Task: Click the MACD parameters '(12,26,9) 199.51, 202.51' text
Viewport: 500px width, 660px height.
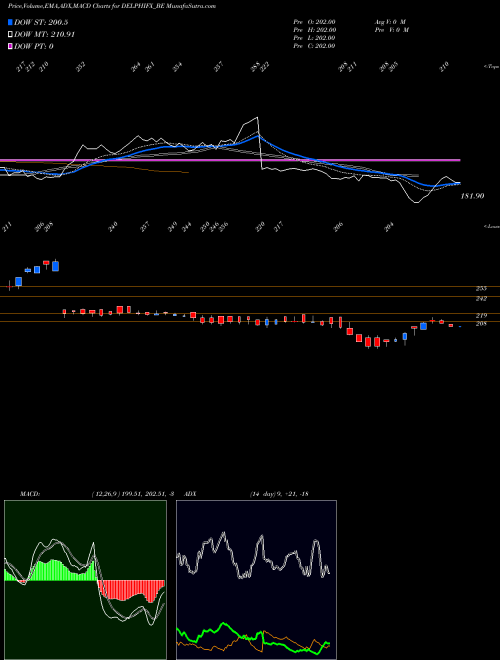Action: pyautogui.click(x=129, y=494)
